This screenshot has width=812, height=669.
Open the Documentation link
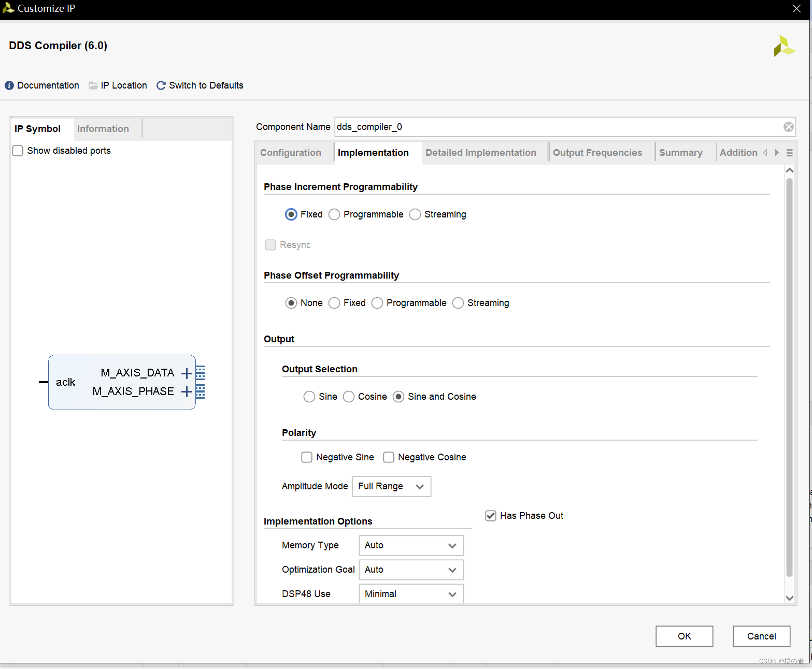point(48,85)
